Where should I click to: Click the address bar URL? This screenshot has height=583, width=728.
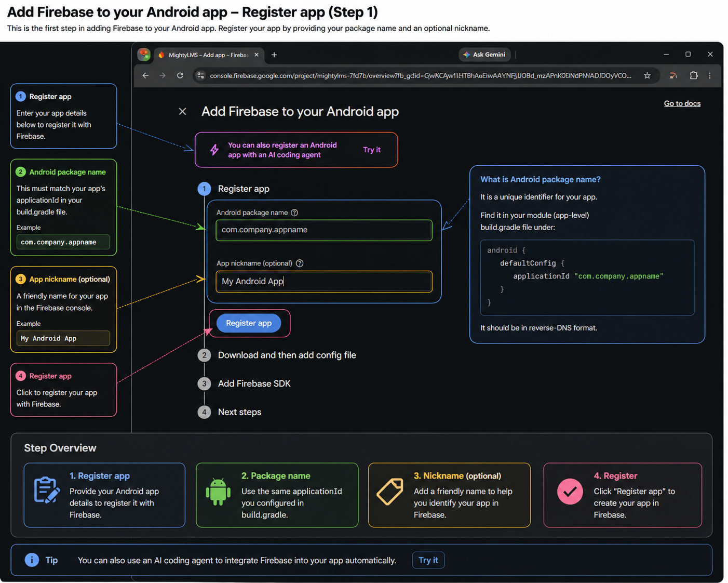(x=421, y=75)
